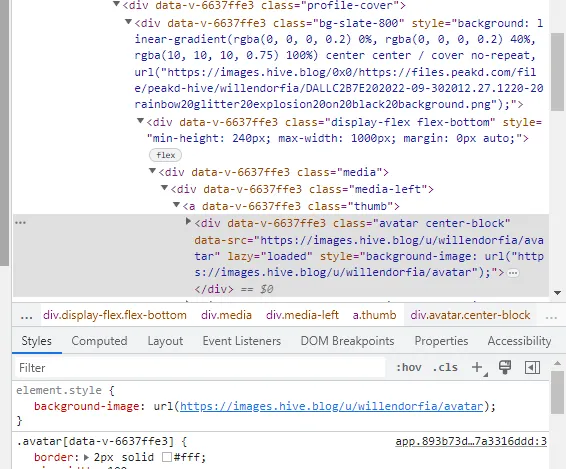The image size is (566, 469).
Task: Collapse the display-flex flex-bottom div node
Action: pyautogui.click(x=140, y=121)
